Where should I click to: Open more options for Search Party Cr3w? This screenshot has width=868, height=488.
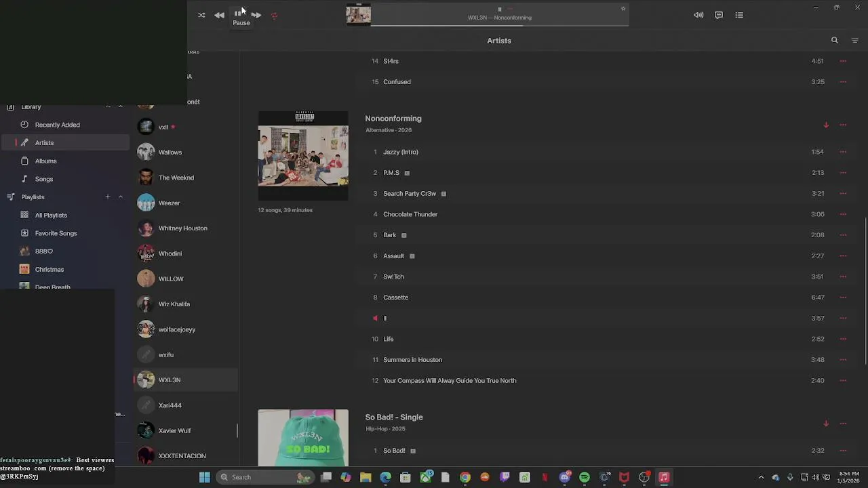pos(843,194)
